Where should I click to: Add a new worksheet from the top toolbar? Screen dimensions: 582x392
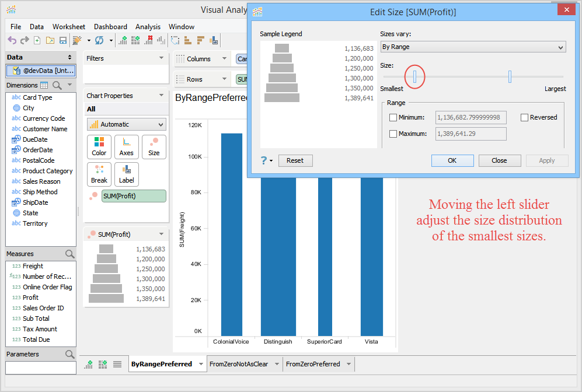coord(123,40)
